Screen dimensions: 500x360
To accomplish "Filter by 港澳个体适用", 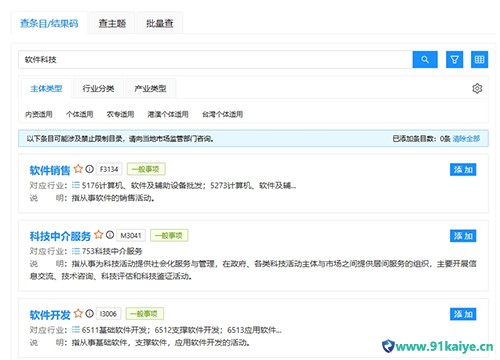I will (168, 114).
